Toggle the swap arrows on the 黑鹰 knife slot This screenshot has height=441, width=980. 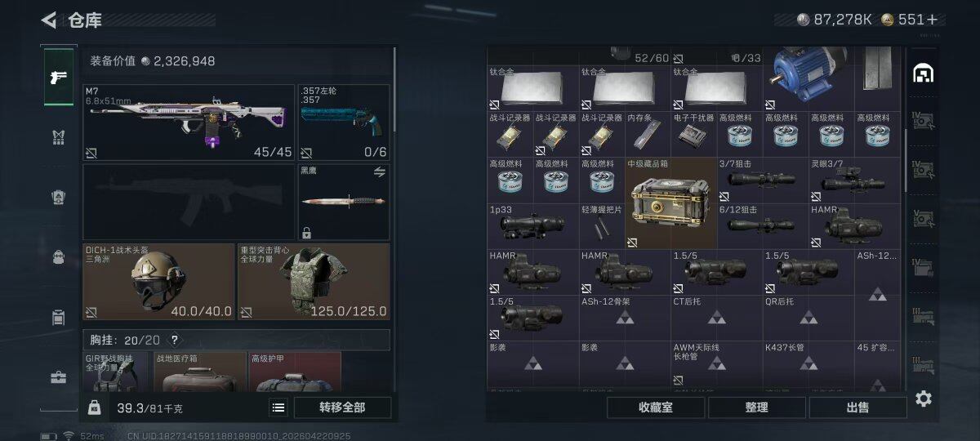point(380,171)
